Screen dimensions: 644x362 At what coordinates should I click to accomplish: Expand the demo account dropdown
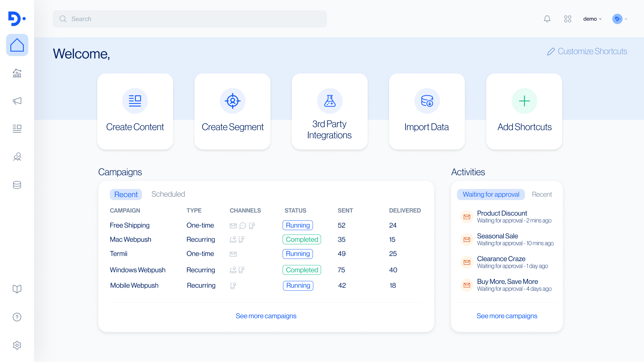pyautogui.click(x=592, y=19)
